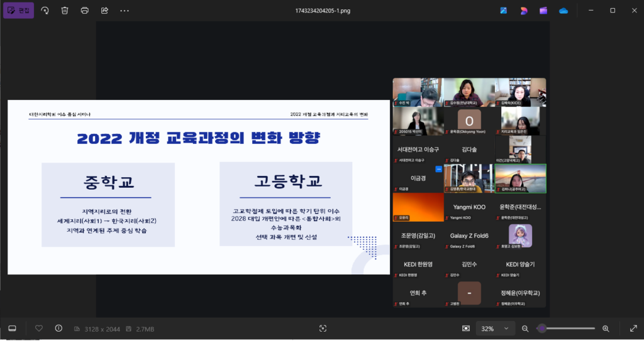
Task: Rotate the image with the rotate icon
Action: click(x=45, y=11)
